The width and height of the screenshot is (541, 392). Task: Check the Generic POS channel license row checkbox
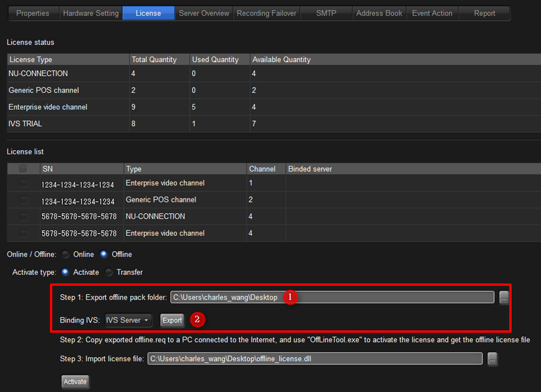coord(23,200)
